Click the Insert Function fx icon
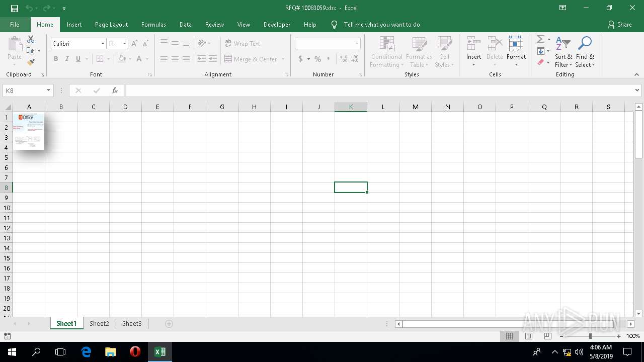 coord(115,90)
